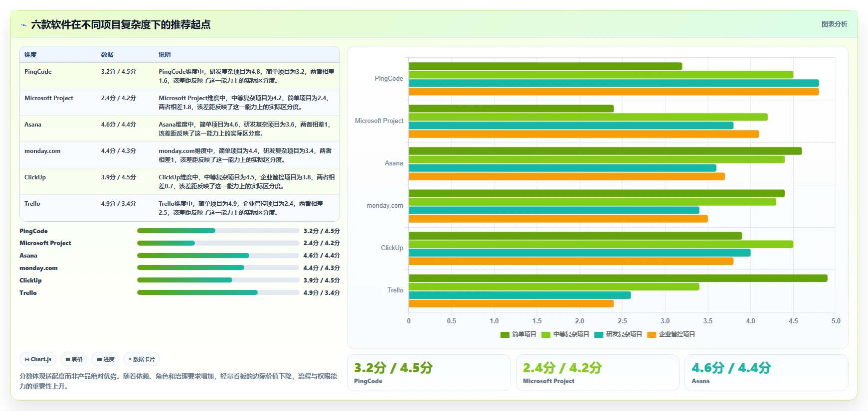The width and height of the screenshot is (868, 411).
Task: Click the ClickUp label on chart axis
Action: pyautogui.click(x=392, y=248)
